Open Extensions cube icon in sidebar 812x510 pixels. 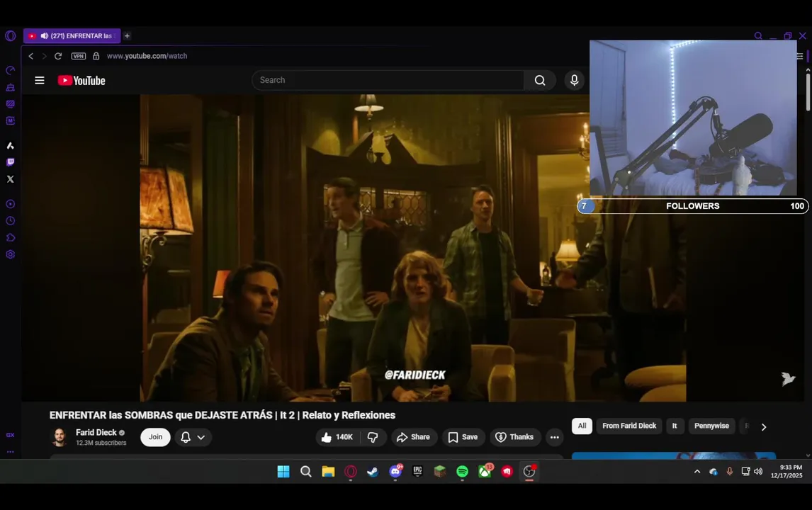coord(11,238)
